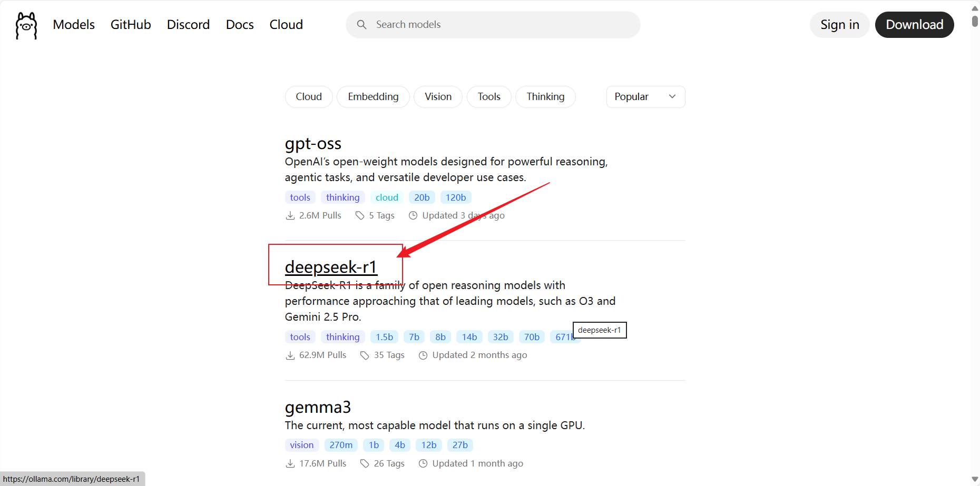Click gemma3 tags icon

click(365, 463)
